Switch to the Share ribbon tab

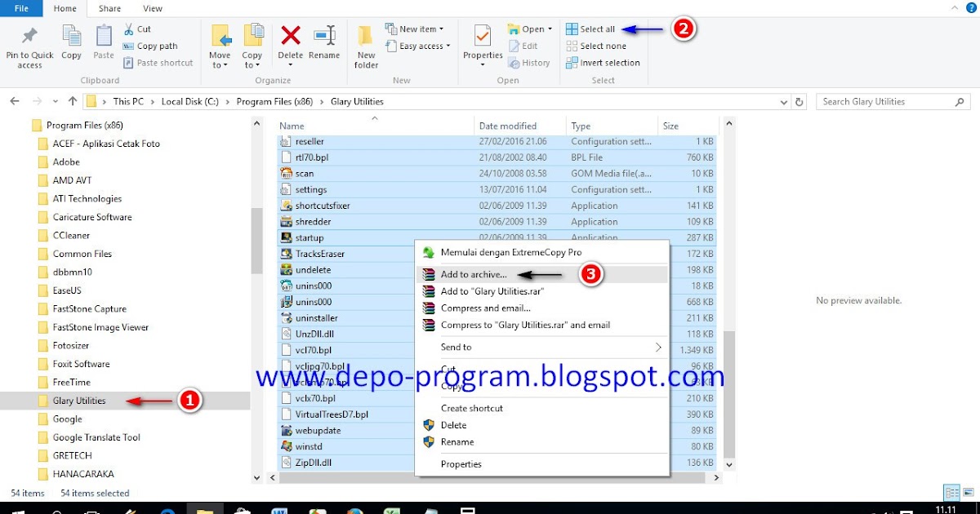109,8
